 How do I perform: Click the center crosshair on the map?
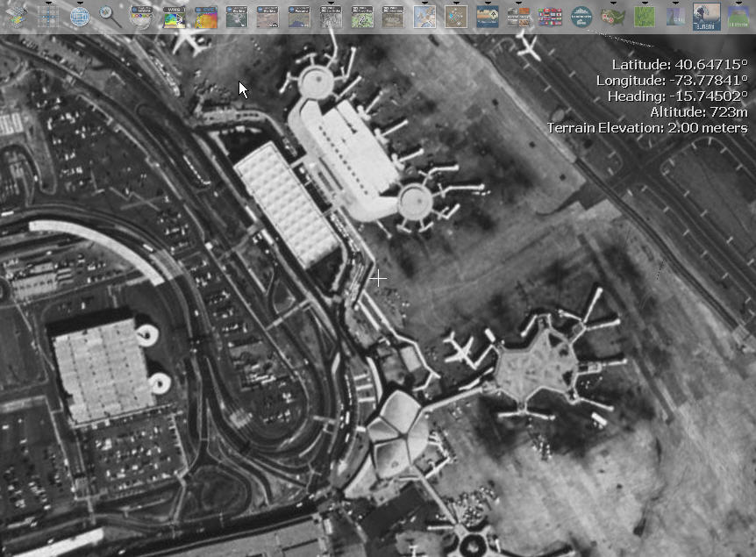point(378,279)
